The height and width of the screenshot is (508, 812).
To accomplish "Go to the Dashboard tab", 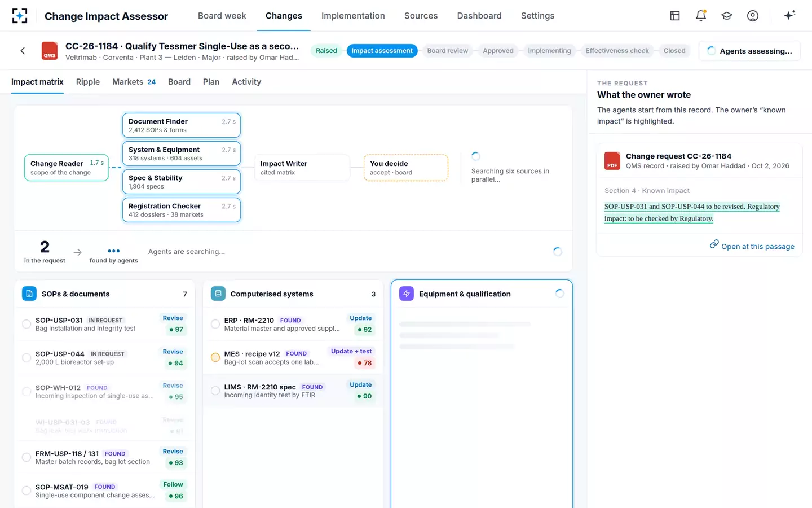I will [479, 16].
